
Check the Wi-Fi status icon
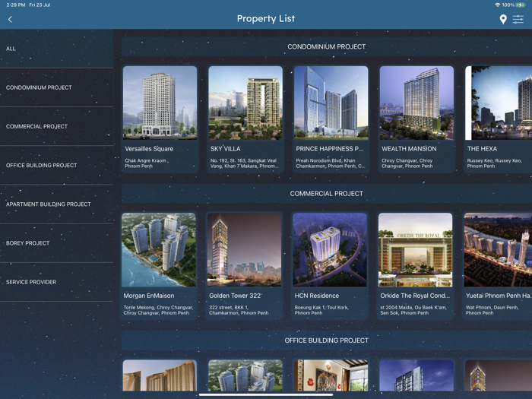(x=497, y=5)
